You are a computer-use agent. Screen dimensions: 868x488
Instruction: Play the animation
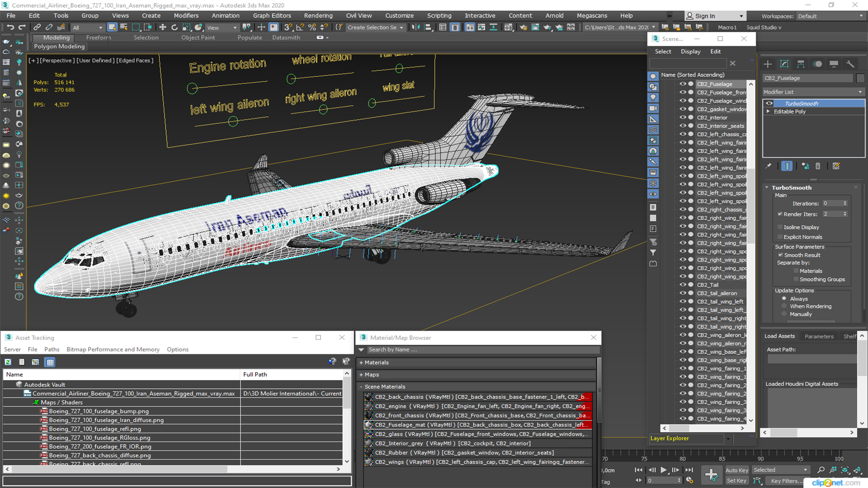663,470
